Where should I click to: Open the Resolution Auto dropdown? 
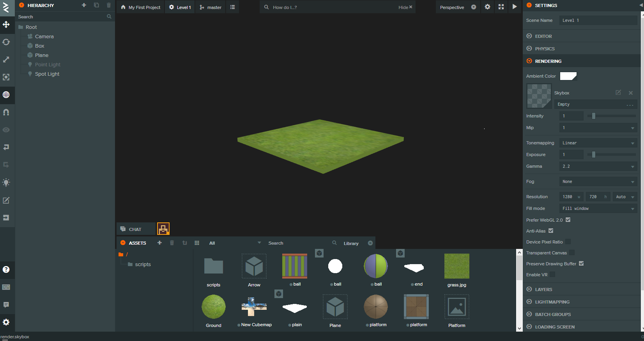click(x=625, y=197)
